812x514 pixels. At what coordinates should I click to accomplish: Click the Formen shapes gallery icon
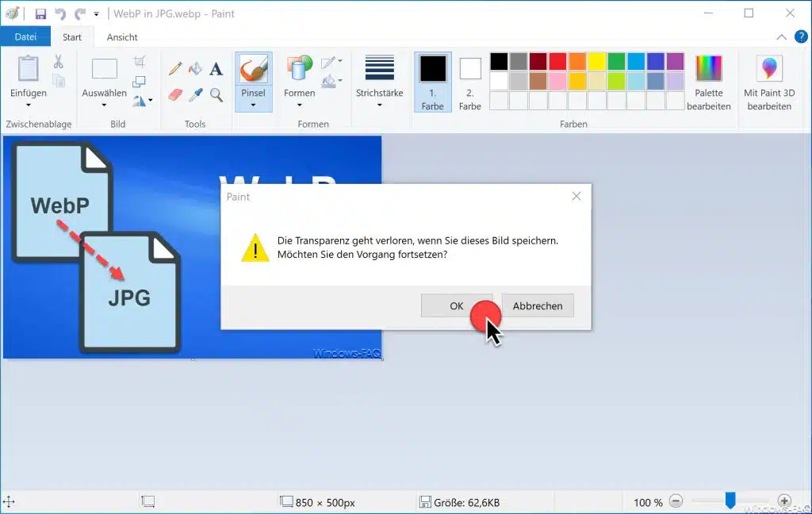point(299,68)
